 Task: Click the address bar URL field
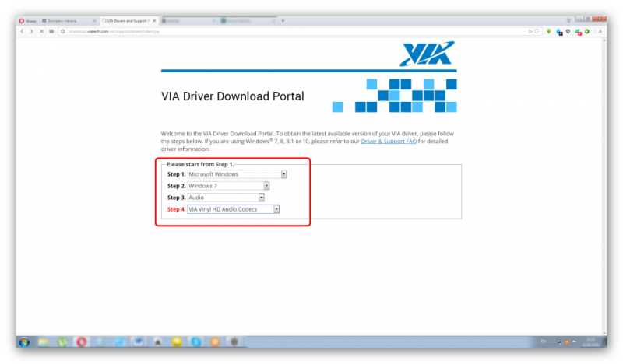coord(294,31)
